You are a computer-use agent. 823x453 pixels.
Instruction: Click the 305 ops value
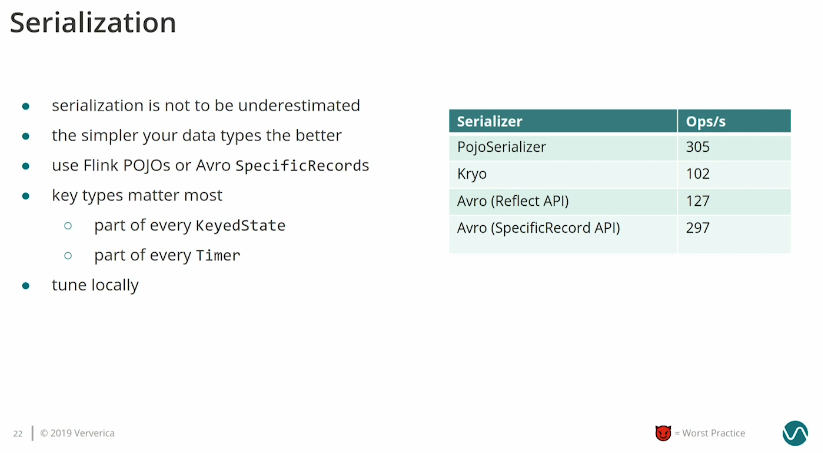point(698,147)
